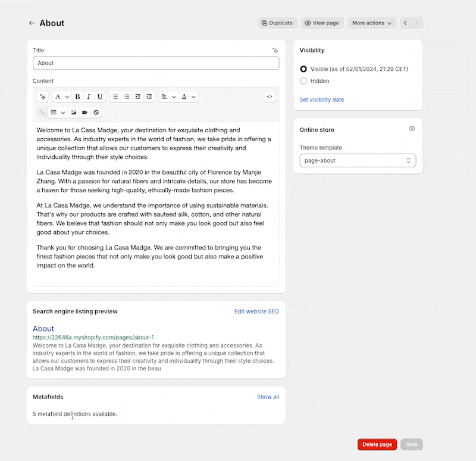Expand the More actions menu

(372, 23)
